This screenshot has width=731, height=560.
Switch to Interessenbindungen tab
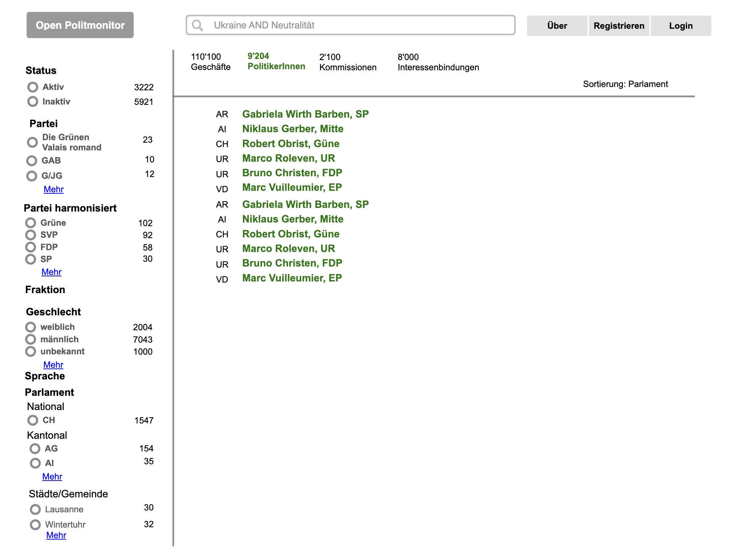pyautogui.click(x=438, y=62)
